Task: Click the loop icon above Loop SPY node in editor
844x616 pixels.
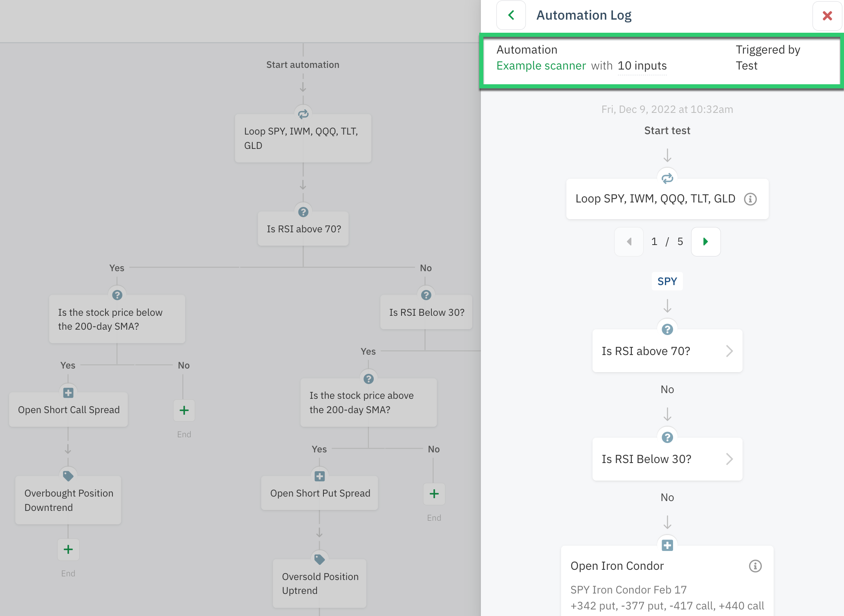Action: coord(303,114)
